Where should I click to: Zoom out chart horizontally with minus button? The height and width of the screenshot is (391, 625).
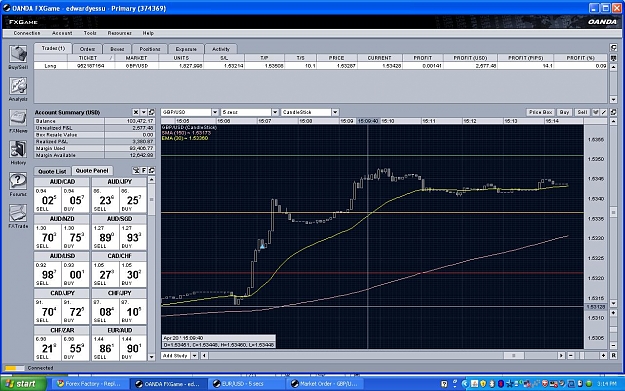click(571, 356)
